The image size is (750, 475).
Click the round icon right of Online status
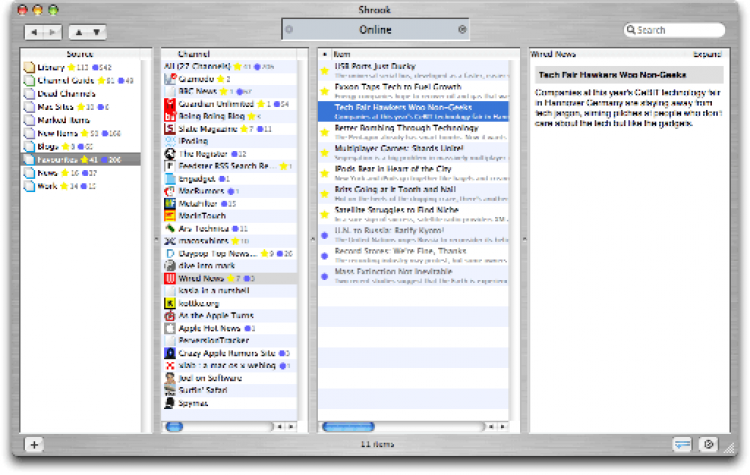462,30
